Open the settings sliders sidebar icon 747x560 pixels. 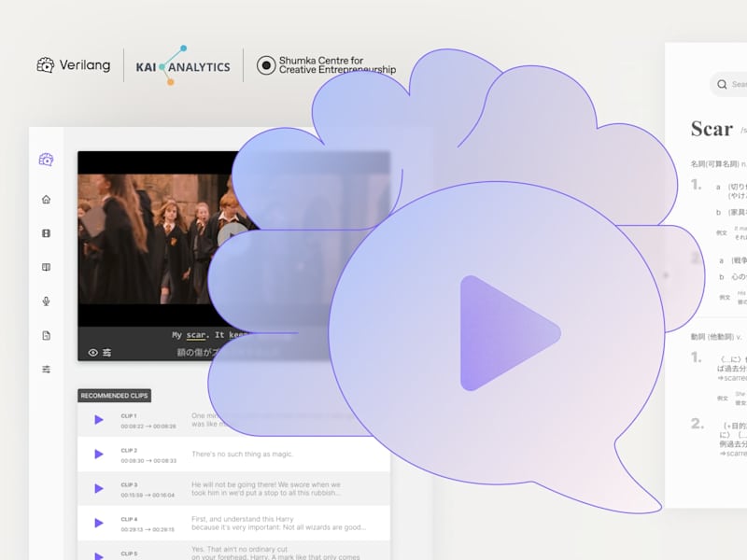46,369
